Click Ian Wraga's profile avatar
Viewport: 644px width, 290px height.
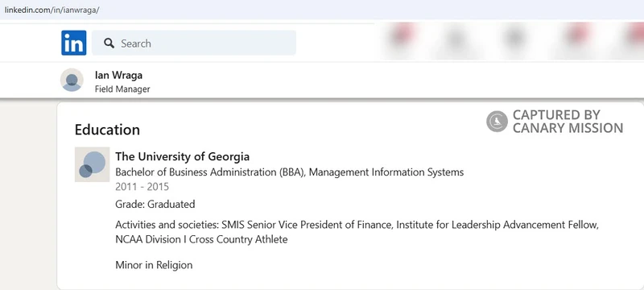coord(72,80)
